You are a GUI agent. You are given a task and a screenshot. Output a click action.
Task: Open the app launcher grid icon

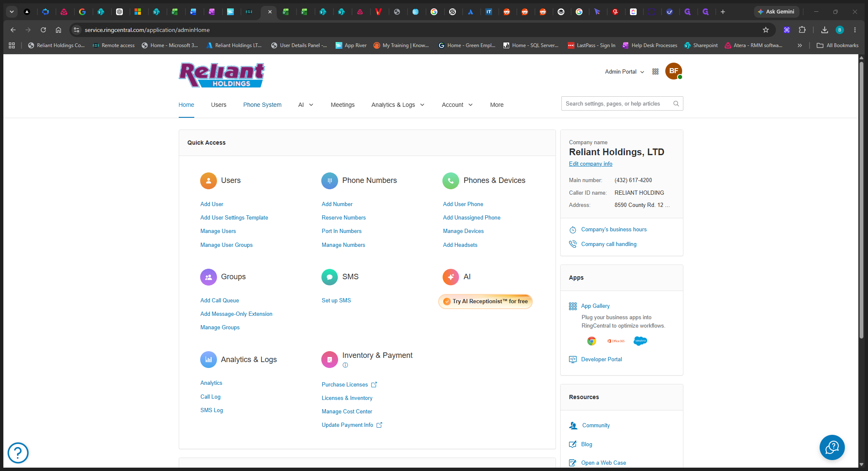pyautogui.click(x=655, y=71)
